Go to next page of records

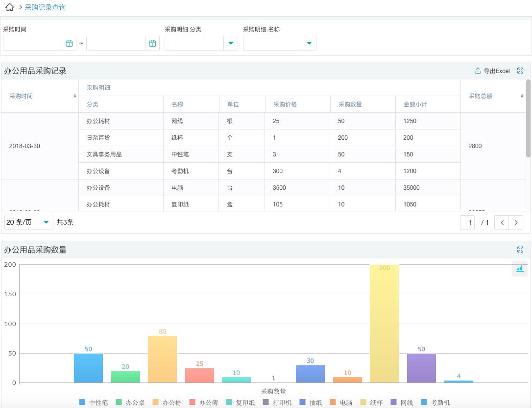[x=516, y=223]
